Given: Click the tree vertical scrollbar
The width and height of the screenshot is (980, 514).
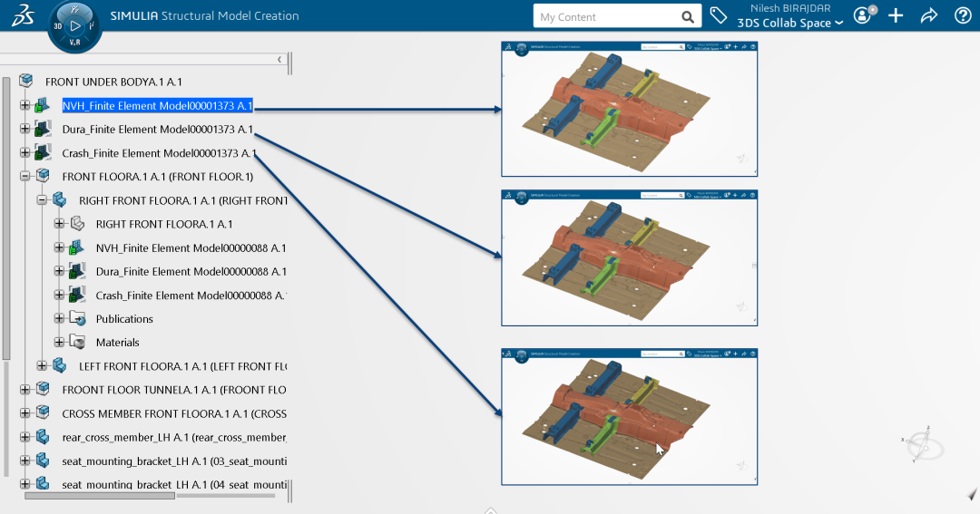Looking at the screenshot, I should click(x=6, y=218).
